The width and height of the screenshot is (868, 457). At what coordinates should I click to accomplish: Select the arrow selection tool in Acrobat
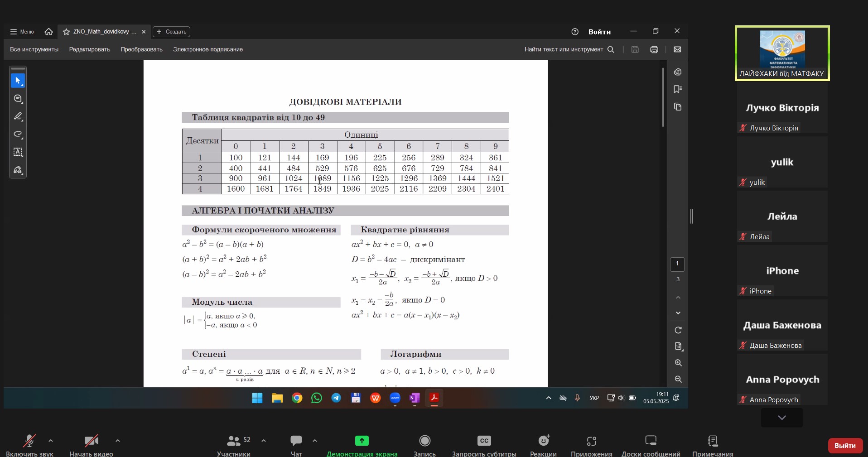point(18,81)
